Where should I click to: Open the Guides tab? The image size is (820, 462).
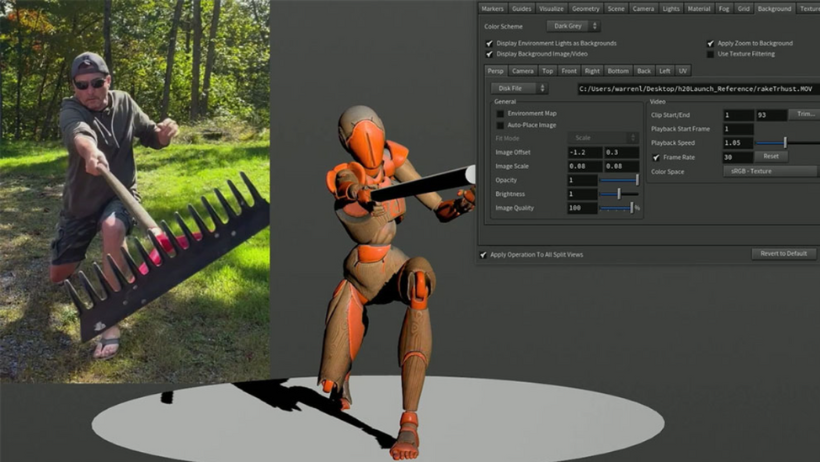(521, 8)
